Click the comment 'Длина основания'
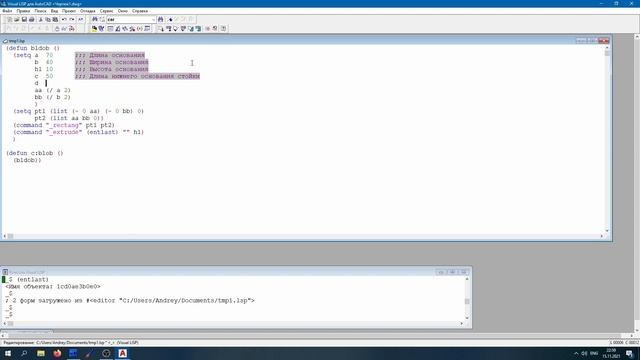640x360 pixels. (x=117, y=55)
